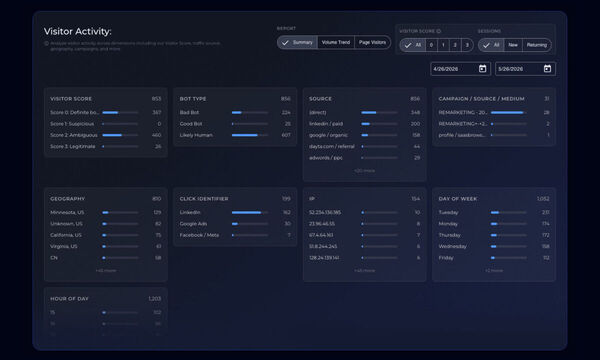Expand Day of Week card's more link
This screenshot has width=600, height=360.
tap(494, 270)
